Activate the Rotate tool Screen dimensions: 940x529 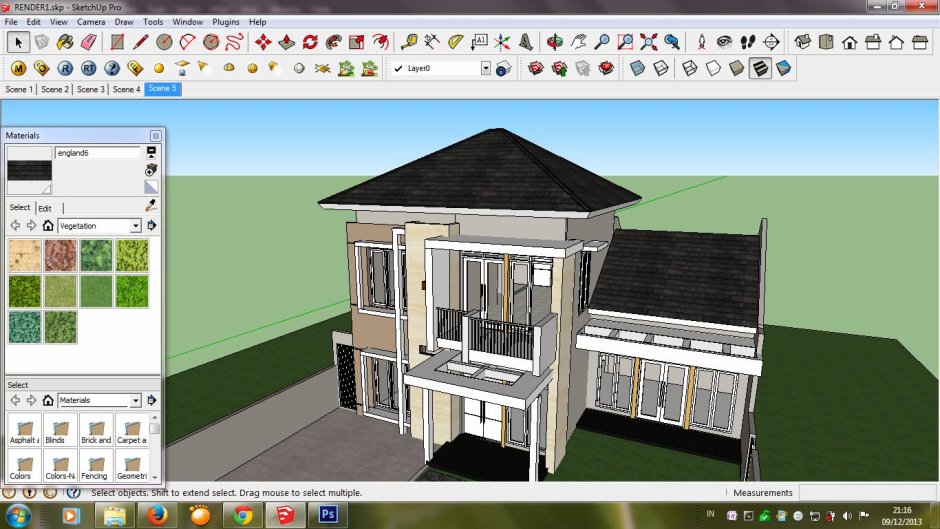pyautogui.click(x=310, y=42)
